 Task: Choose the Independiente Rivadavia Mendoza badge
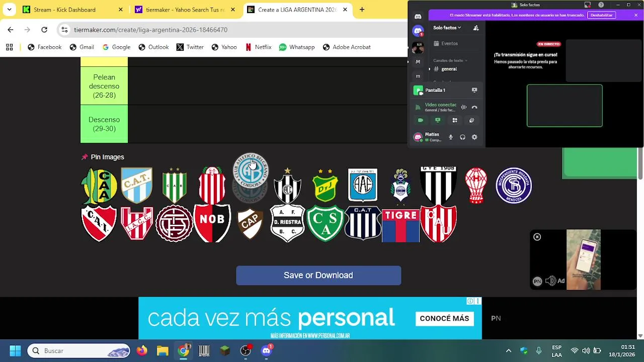point(514,186)
